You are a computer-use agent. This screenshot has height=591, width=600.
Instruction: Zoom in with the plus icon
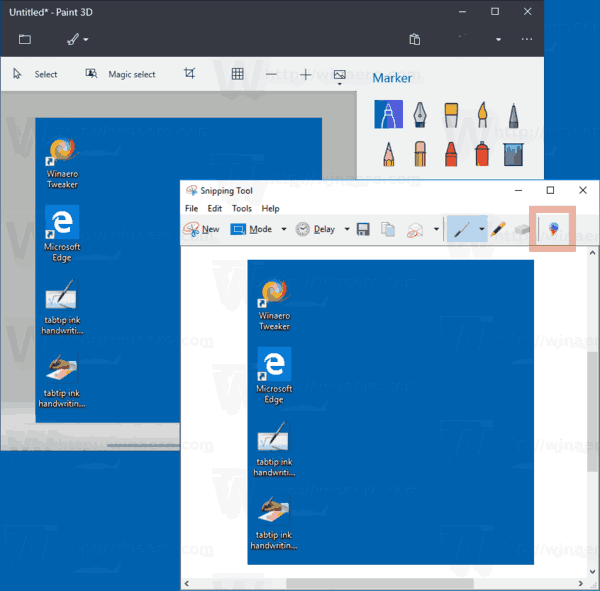pos(305,74)
